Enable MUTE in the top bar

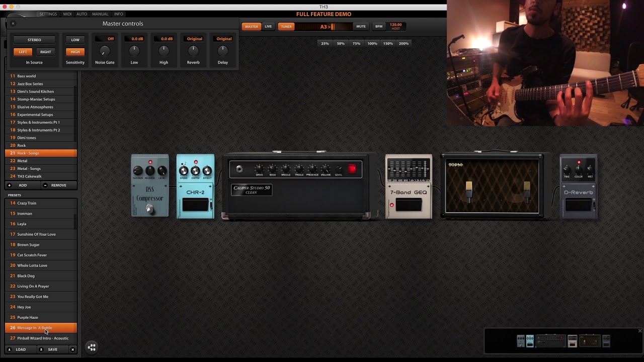coord(361,26)
